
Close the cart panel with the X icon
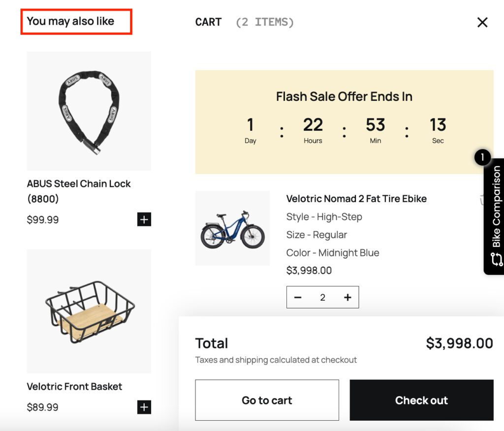click(482, 22)
